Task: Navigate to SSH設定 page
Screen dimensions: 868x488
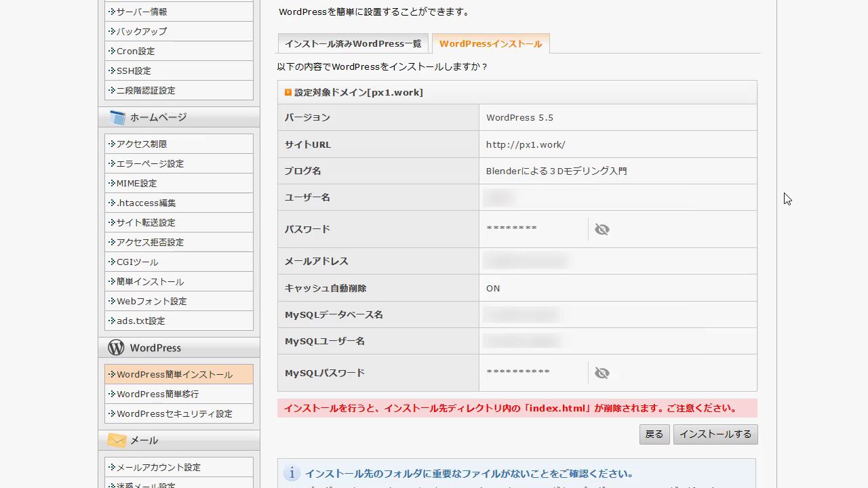Action: click(x=134, y=71)
